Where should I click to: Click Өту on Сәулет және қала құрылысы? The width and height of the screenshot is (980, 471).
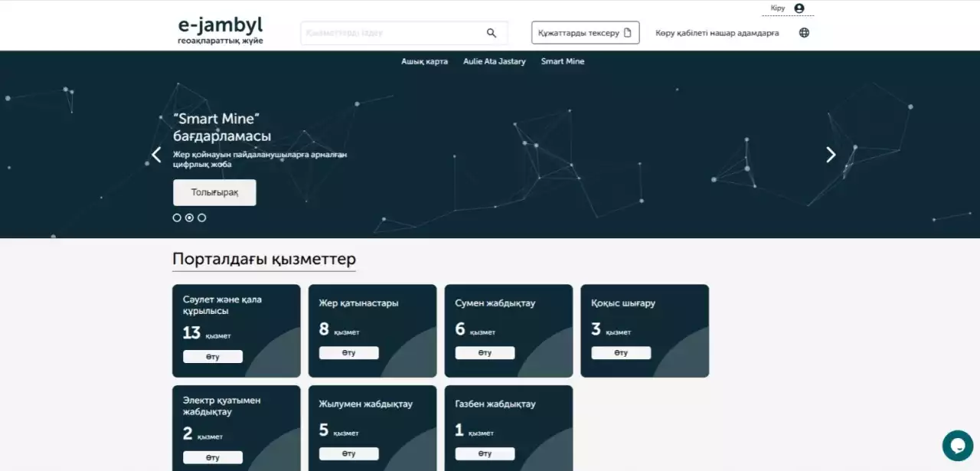[213, 357]
